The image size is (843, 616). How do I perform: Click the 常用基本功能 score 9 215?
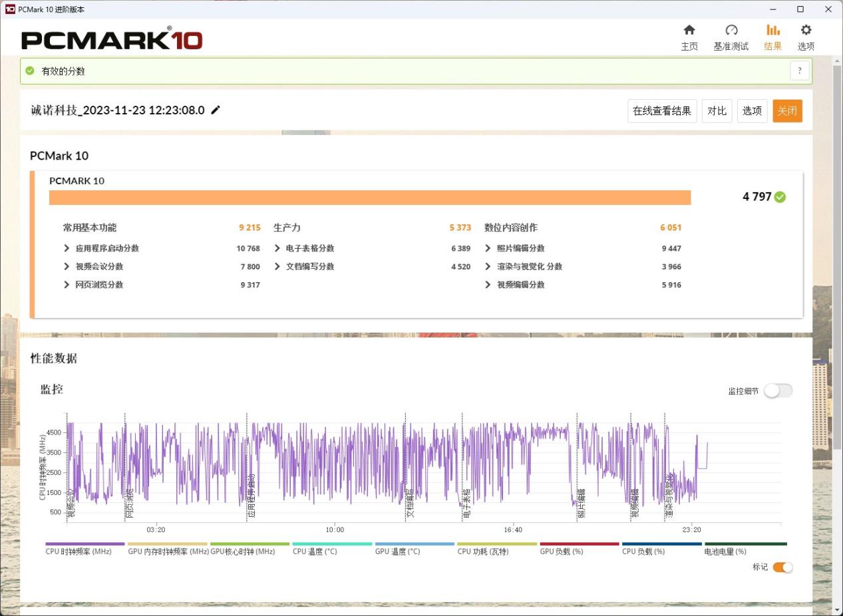(250, 228)
